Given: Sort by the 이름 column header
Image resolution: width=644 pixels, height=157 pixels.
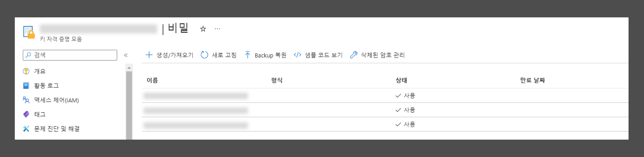Looking at the screenshot, I should click(152, 80).
